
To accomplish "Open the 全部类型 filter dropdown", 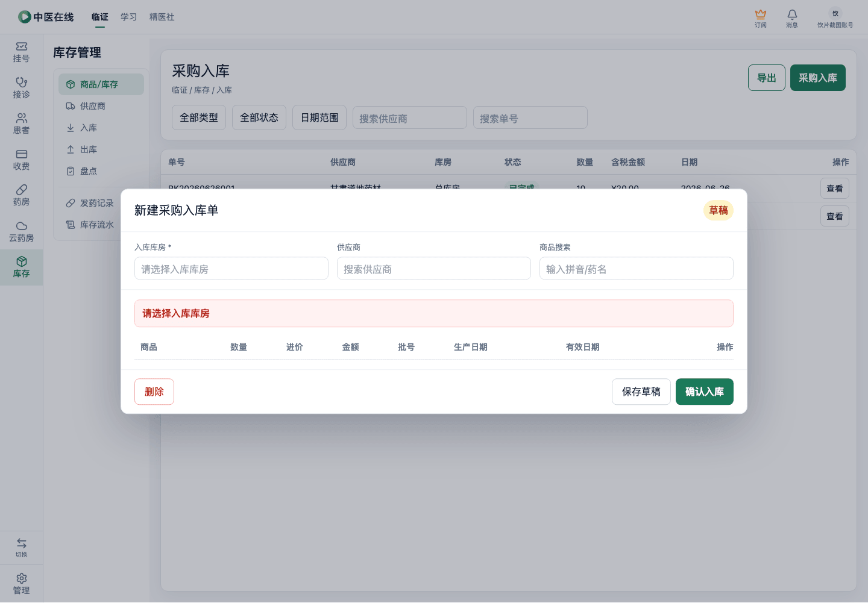I will 199,117.
